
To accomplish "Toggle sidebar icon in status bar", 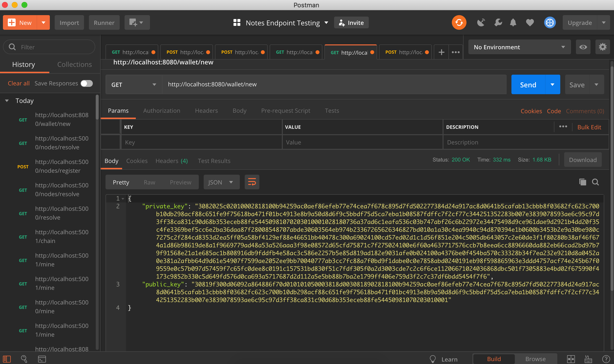I will pos(7,359).
